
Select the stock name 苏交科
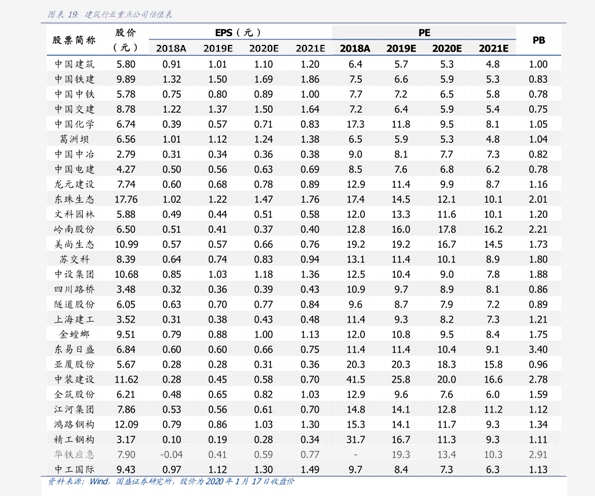[74, 259]
